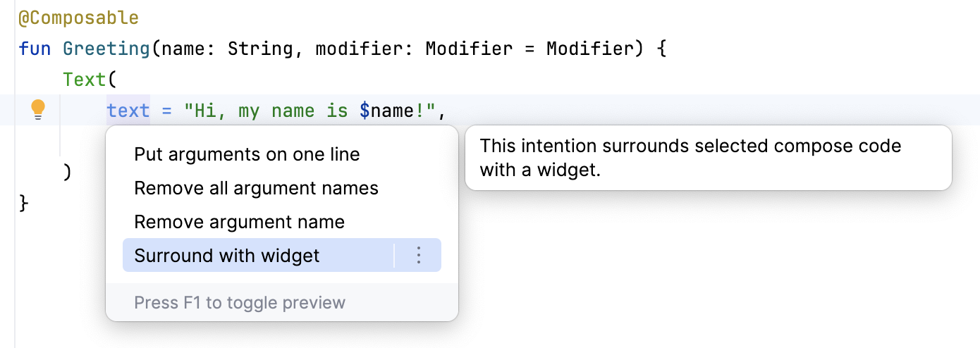Click inside the "Hi, my name is" string
This screenshot has height=348, width=980.
tap(268, 111)
